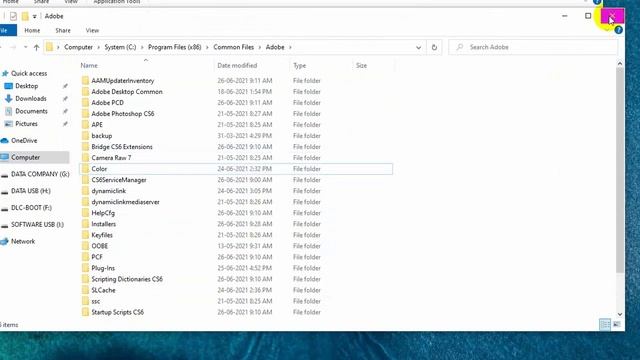Click the New folder quick access icon
Image resolution: width=640 pixels, height=360 pixels.
click(x=25, y=16)
